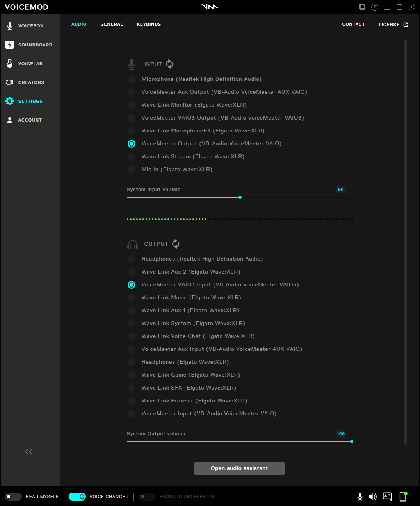420x506 pixels.
Task: Switch to the Keybinds tab
Action: pos(149,24)
